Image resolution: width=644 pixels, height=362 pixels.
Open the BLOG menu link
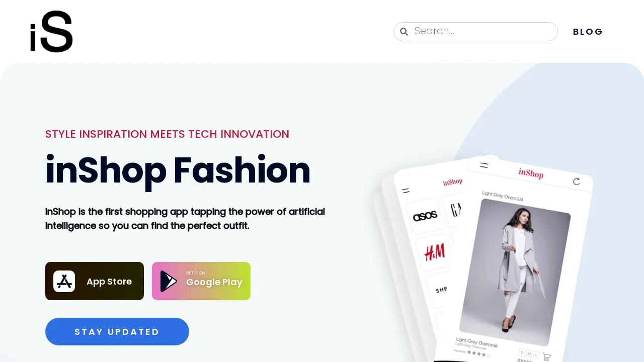(x=588, y=32)
